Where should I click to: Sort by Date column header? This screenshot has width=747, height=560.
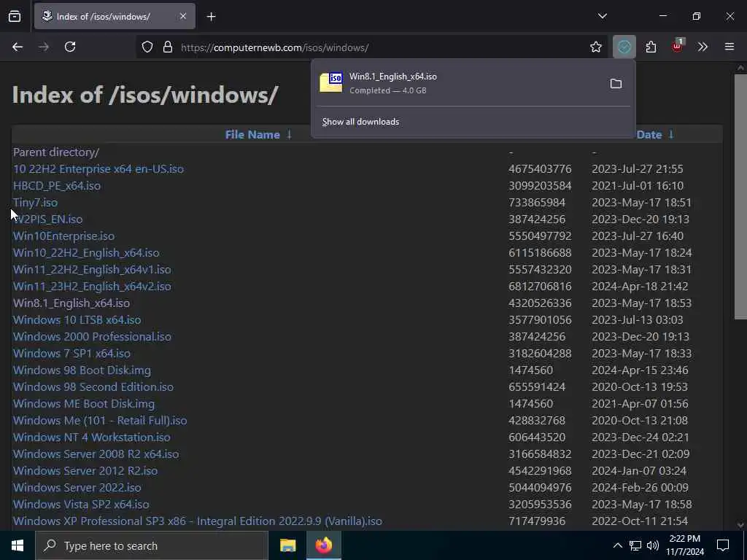coord(649,135)
